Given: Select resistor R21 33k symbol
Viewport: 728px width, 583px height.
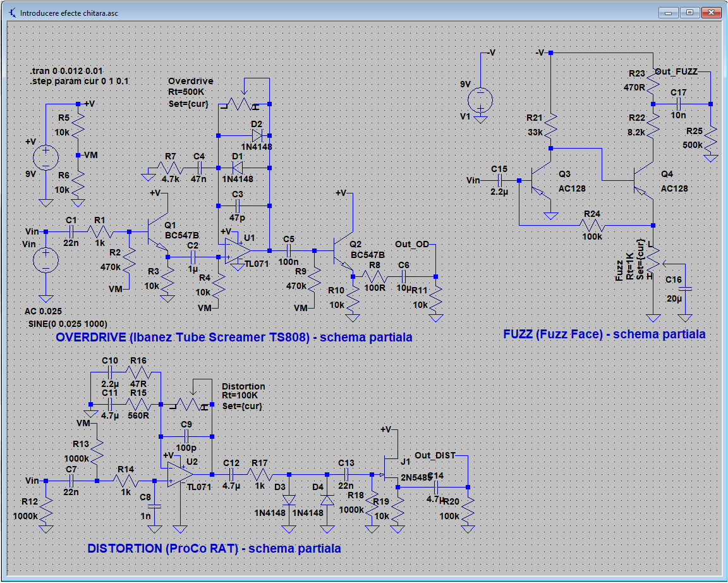Looking at the screenshot, I should pos(551,125).
